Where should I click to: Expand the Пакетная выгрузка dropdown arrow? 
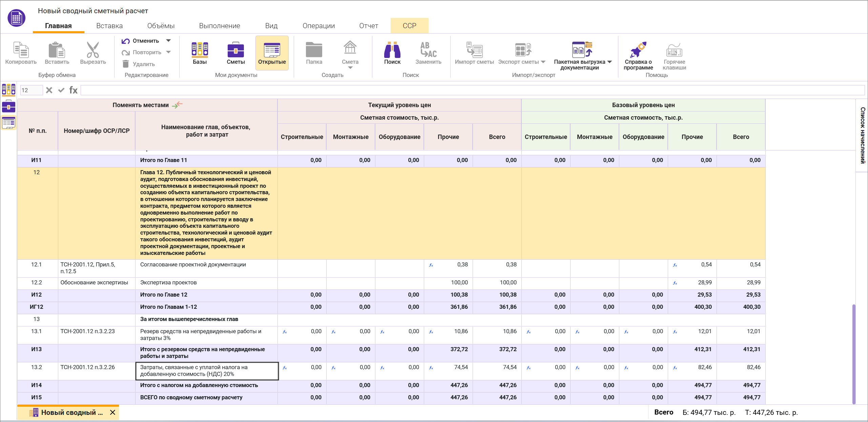609,62
